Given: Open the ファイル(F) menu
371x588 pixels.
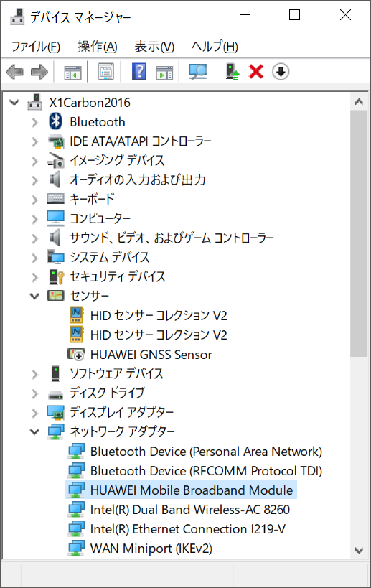Looking at the screenshot, I should tap(36, 47).
